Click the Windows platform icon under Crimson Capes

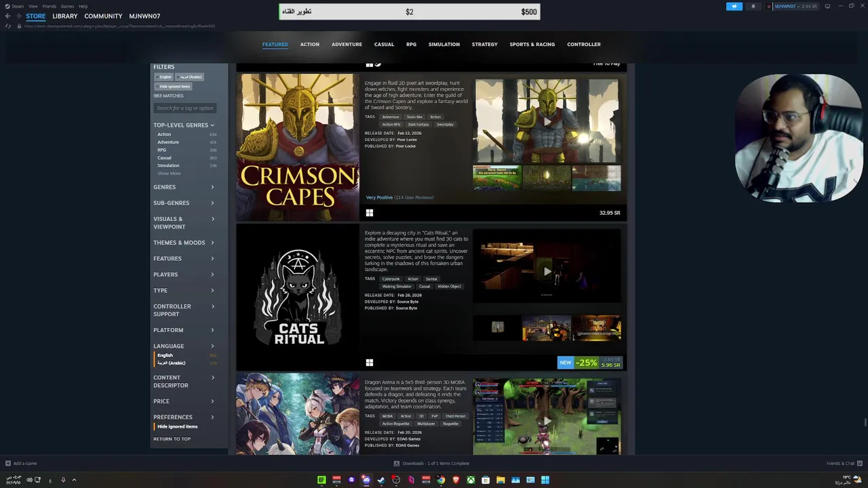[x=370, y=213]
